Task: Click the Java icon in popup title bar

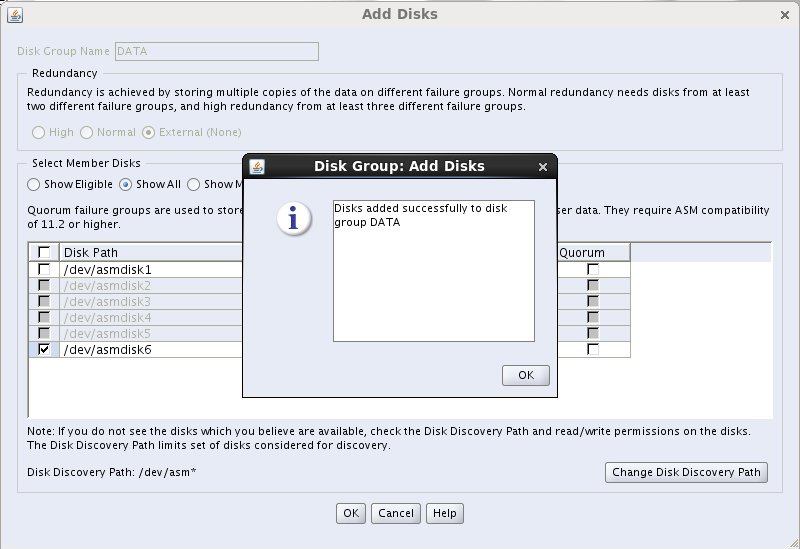Action: tap(257, 167)
